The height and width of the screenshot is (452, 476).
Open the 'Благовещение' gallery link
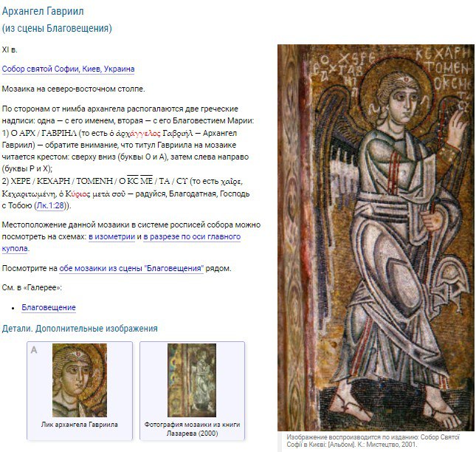[49, 307]
